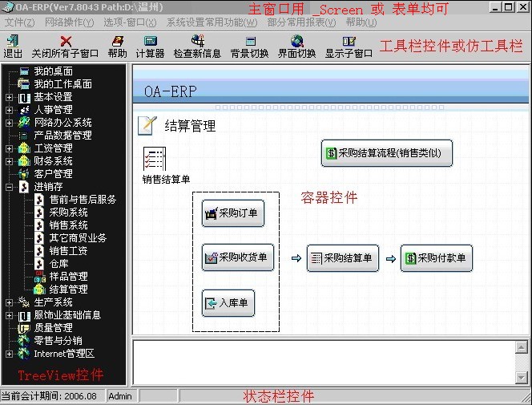
Task: Select the 我的桌面 tree icon
Action: [x=24, y=71]
